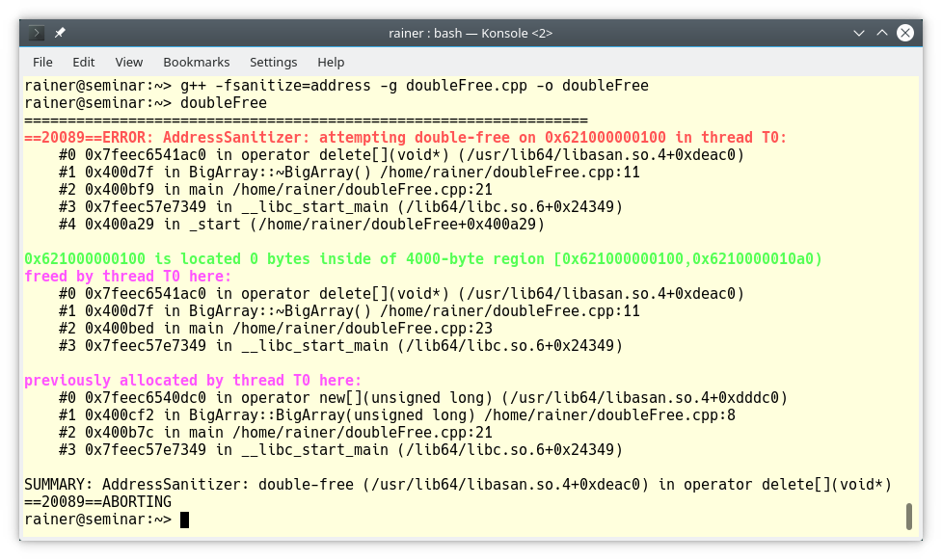
Task: Click the red AddressSanitizer ERROR line
Action: (405, 138)
